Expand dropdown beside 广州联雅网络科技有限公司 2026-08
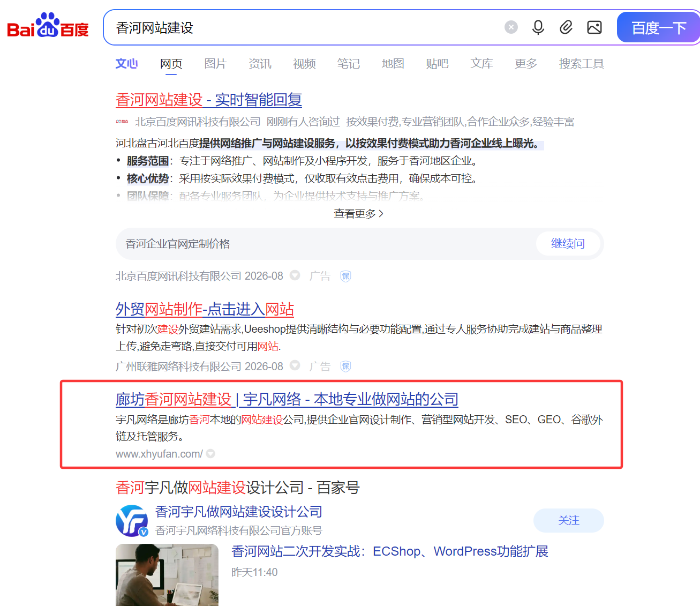 pos(295,365)
